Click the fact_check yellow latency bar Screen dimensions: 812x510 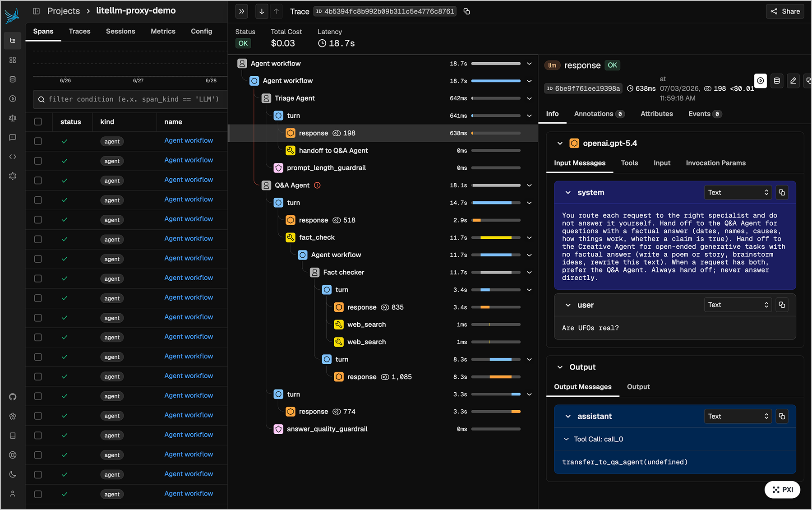[x=496, y=237]
